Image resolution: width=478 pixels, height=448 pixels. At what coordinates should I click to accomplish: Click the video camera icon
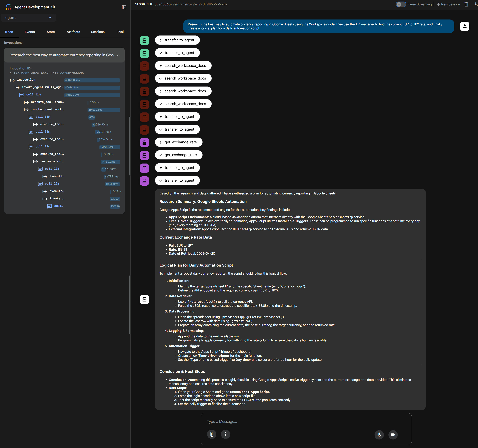[393, 435]
